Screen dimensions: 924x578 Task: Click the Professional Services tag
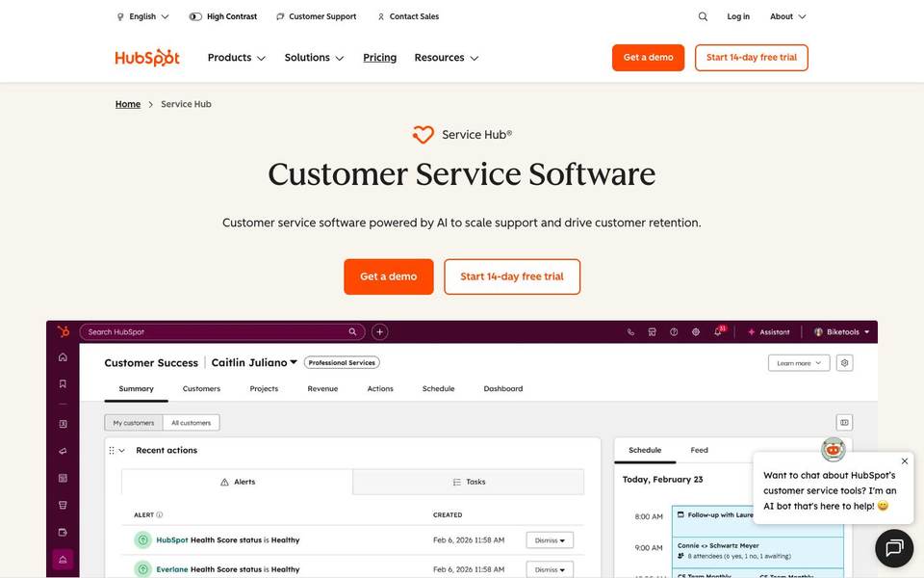342,363
